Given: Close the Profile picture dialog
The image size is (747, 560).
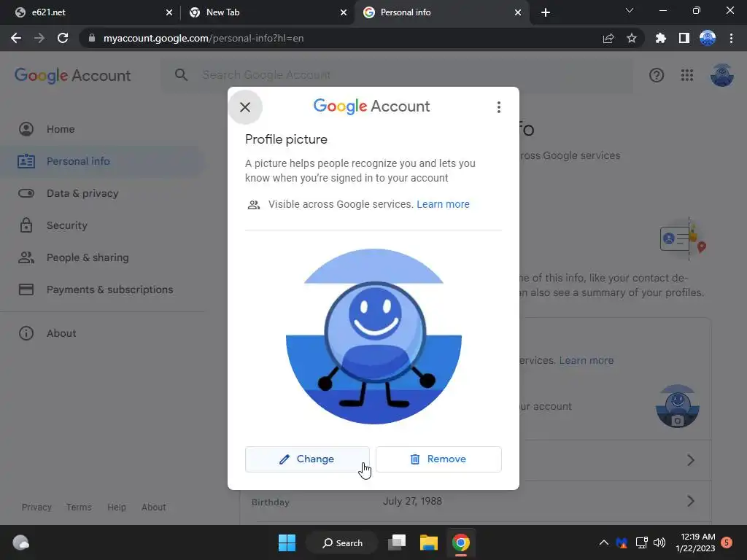Looking at the screenshot, I should (245, 107).
